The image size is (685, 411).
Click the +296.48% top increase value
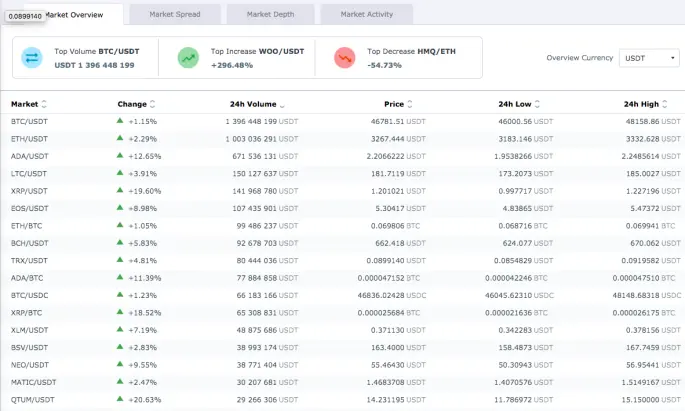pyautogui.click(x=232, y=65)
